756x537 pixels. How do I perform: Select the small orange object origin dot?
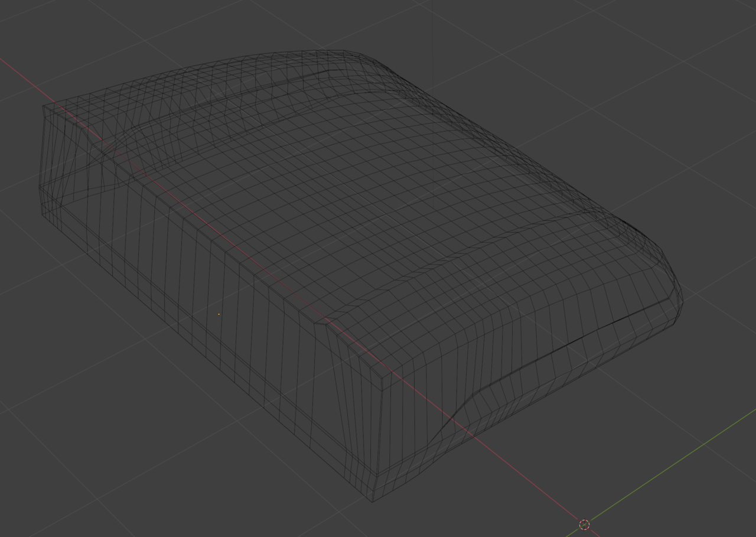219,314
